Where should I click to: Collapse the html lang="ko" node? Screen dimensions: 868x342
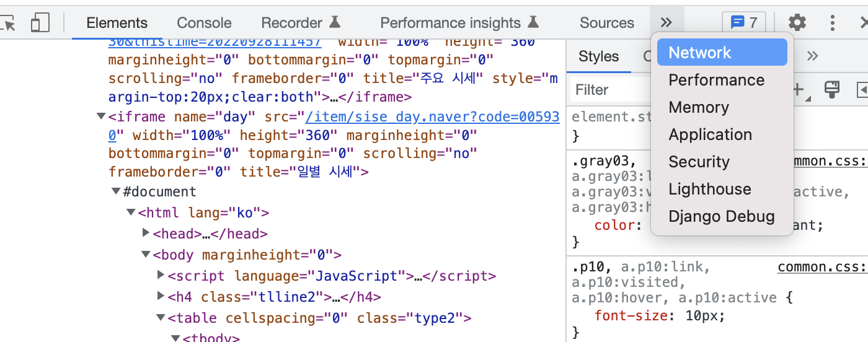131,213
